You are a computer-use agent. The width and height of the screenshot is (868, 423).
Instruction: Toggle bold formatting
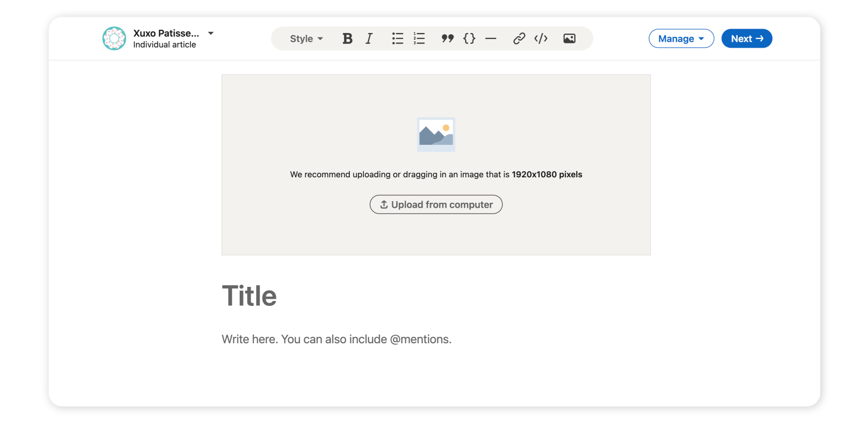tap(347, 39)
